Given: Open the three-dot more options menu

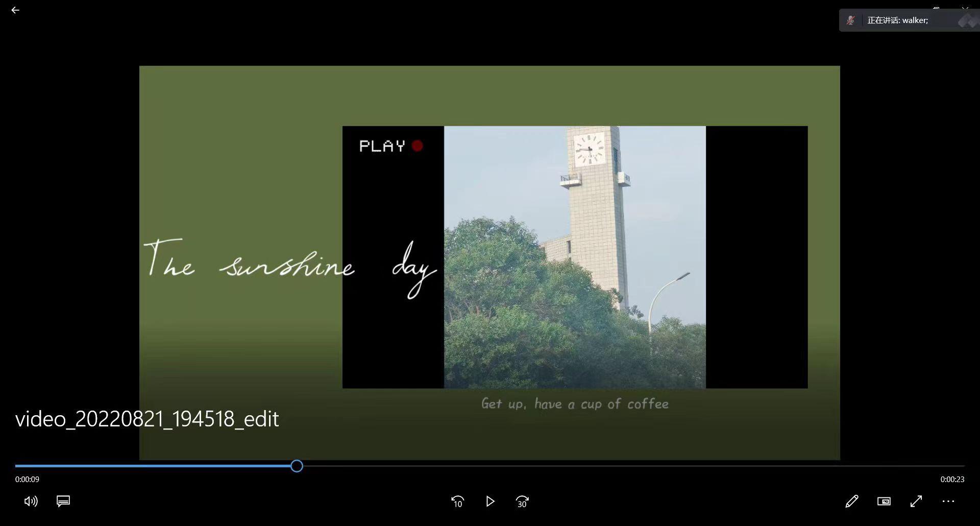Looking at the screenshot, I should (948, 501).
